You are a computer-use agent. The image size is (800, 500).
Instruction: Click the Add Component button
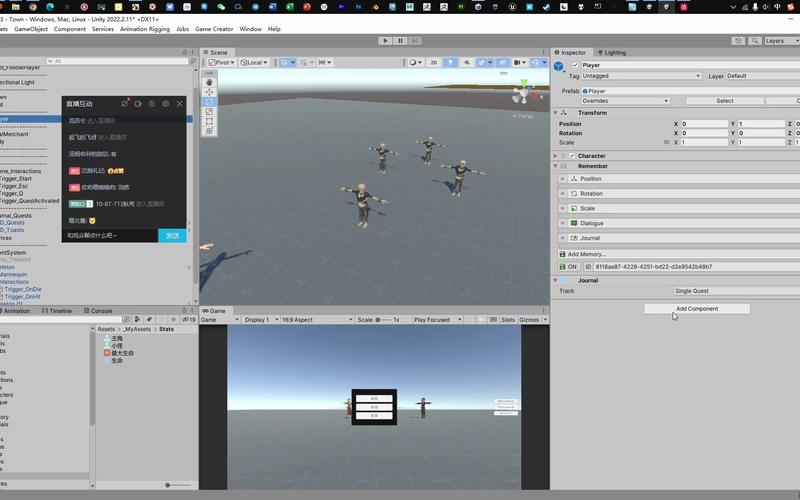click(697, 309)
